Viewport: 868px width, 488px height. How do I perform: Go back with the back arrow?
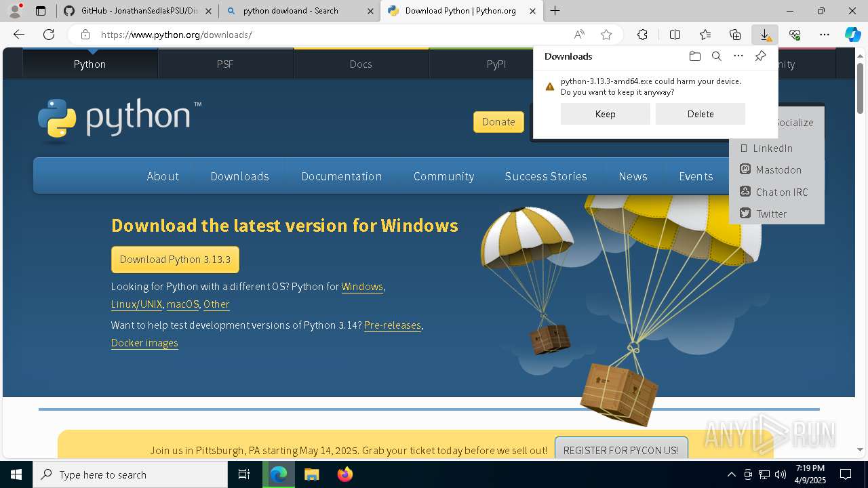pyautogui.click(x=19, y=35)
